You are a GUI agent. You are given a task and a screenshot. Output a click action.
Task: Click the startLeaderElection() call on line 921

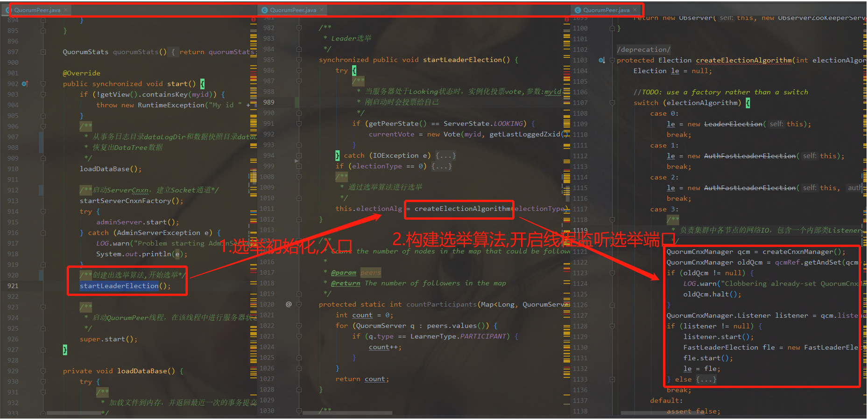coord(125,286)
